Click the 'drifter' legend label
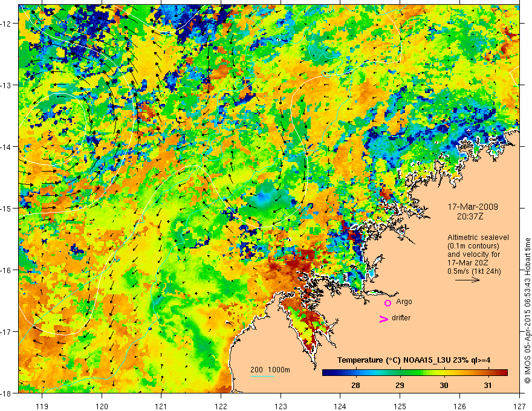The height and width of the screenshot is (411, 532). click(x=401, y=318)
